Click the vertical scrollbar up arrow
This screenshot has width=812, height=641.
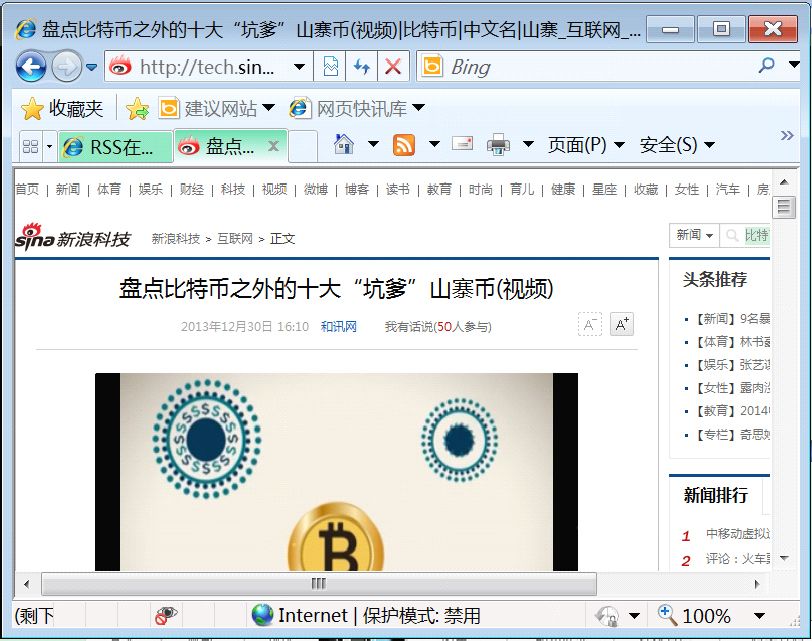tap(784, 182)
